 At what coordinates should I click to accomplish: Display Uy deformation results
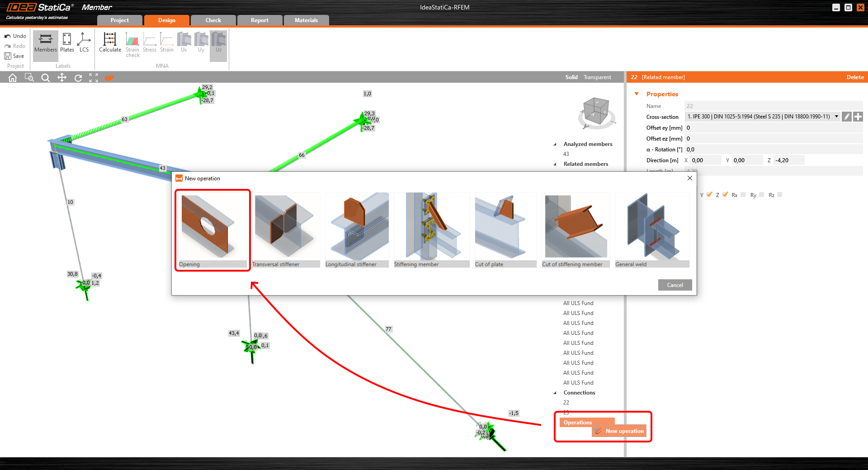(x=201, y=43)
